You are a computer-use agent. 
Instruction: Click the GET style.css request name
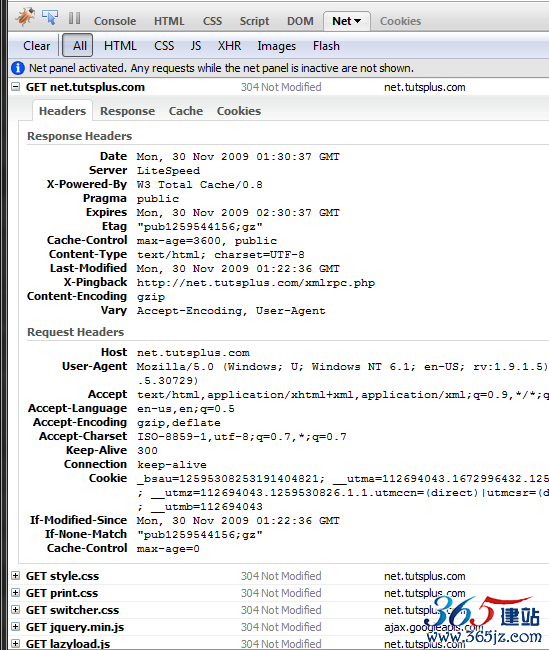[x=62, y=576]
